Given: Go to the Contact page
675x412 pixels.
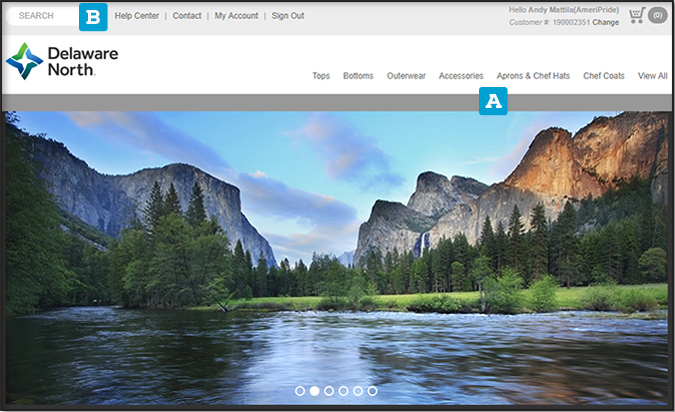Looking at the screenshot, I should (x=187, y=17).
